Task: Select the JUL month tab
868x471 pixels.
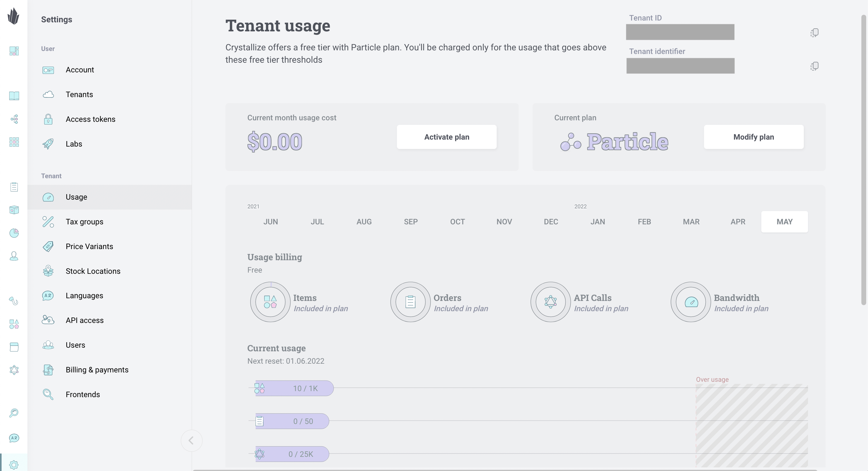Action: [317, 222]
